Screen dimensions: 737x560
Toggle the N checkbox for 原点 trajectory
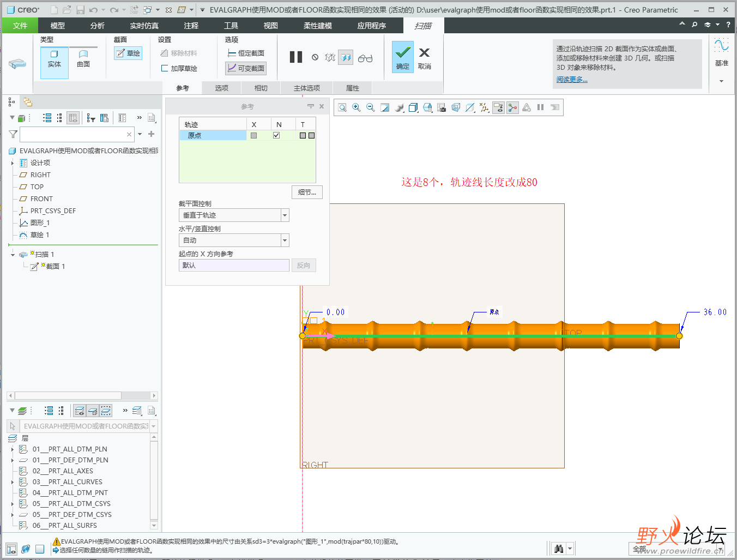(x=276, y=135)
